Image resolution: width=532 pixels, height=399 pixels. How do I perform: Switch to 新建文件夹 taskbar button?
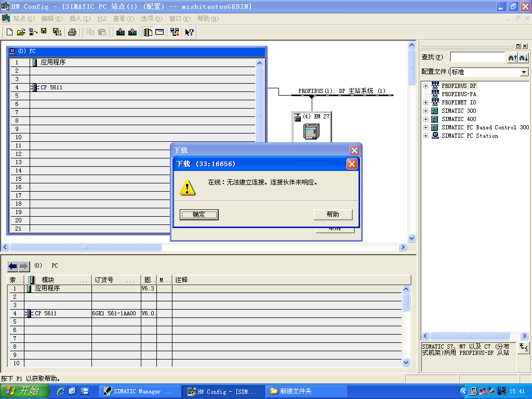[x=307, y=391]
